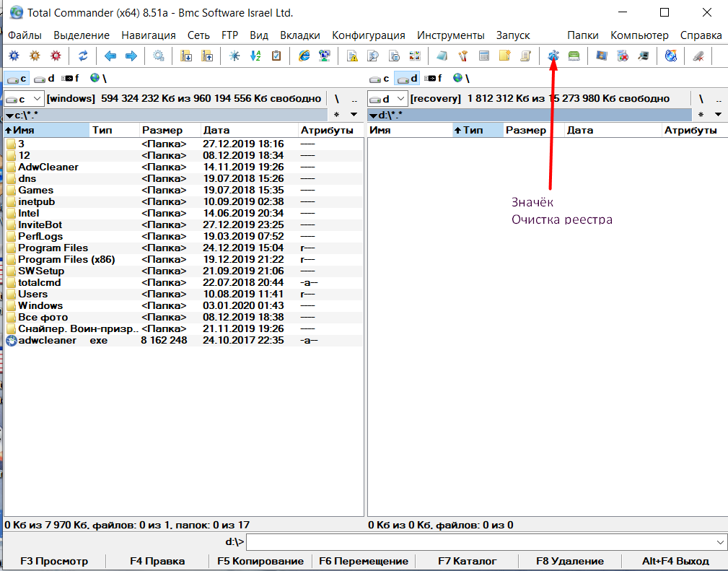Open the thumbnails view icon
728x571 pixels.
pos(415,56)
